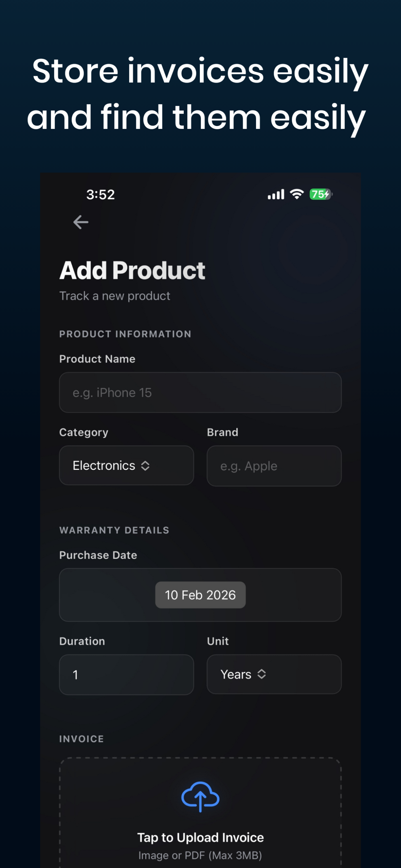Viewport: 401px width, 868px height.
Task: Focus the Product Name input field
Action: click(x=200, y=392)
